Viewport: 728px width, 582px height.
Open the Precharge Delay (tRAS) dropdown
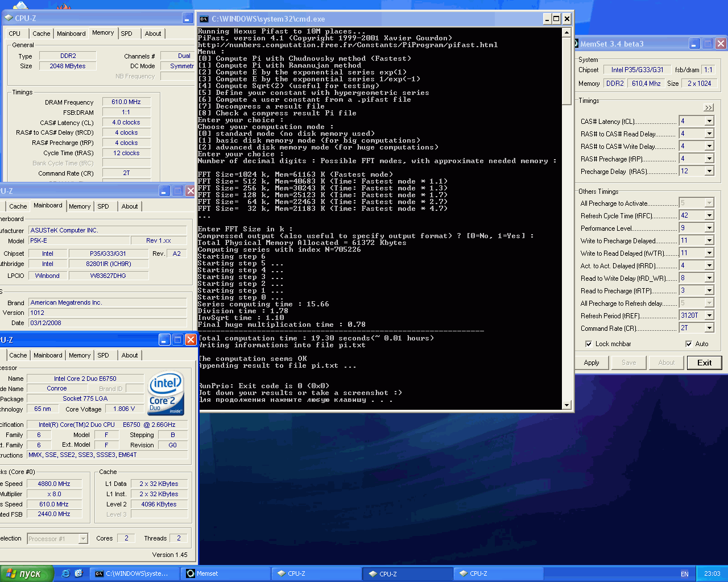pos(709,171)
